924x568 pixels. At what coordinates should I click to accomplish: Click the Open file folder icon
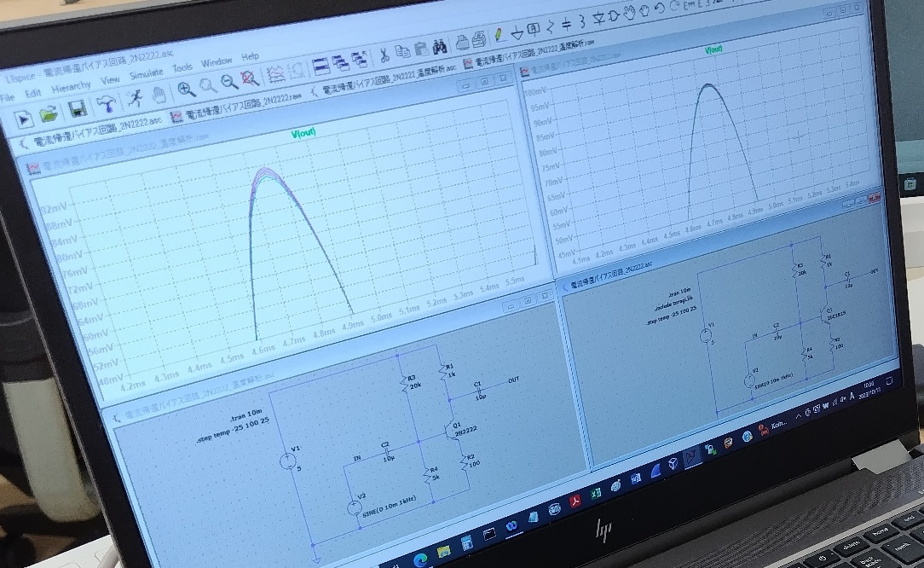[49, 114]
